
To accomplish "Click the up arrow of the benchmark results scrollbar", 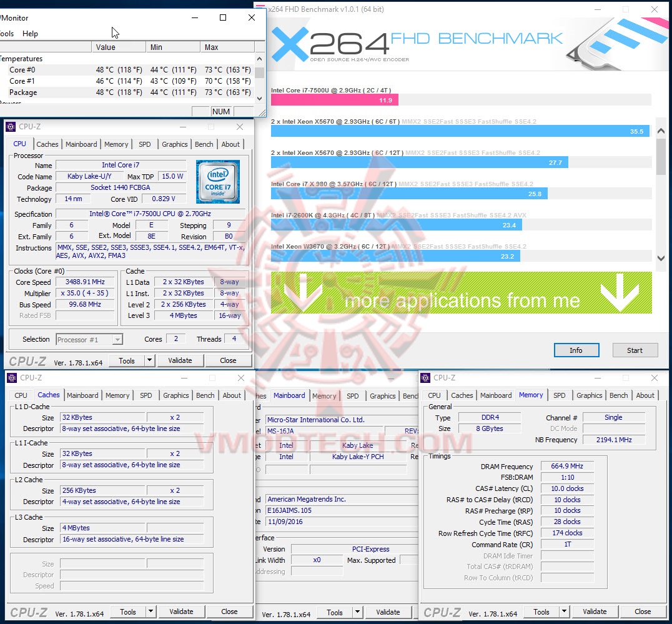I will [661, 131].
